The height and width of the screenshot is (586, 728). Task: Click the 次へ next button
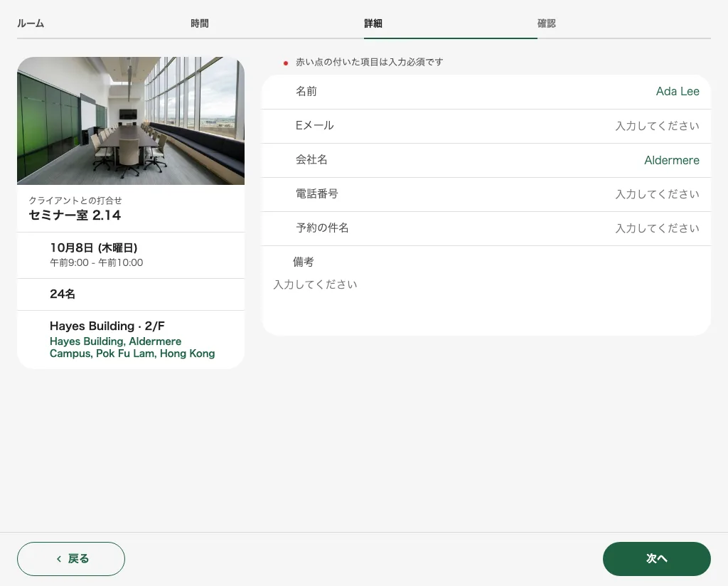point(656,558)
